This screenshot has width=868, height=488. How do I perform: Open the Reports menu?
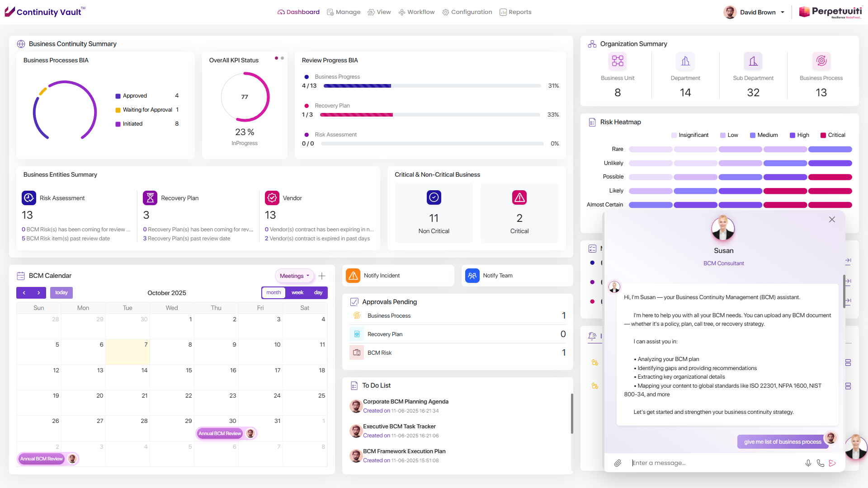(515, 12)
